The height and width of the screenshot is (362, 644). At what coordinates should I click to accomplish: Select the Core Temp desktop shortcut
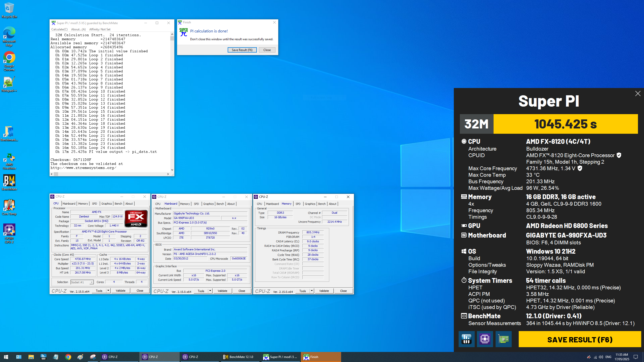[x=9, y=207]
